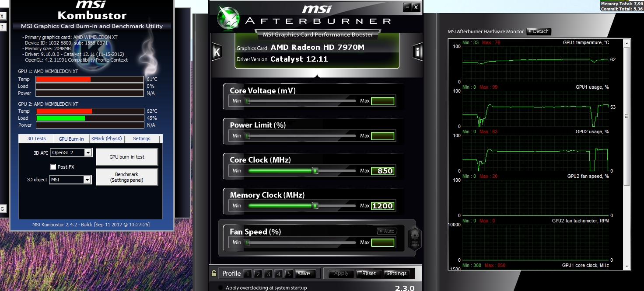Load profile slot 3
This screenshot has width=644, height=291.
pyautogui.click(x=268, y=274)
